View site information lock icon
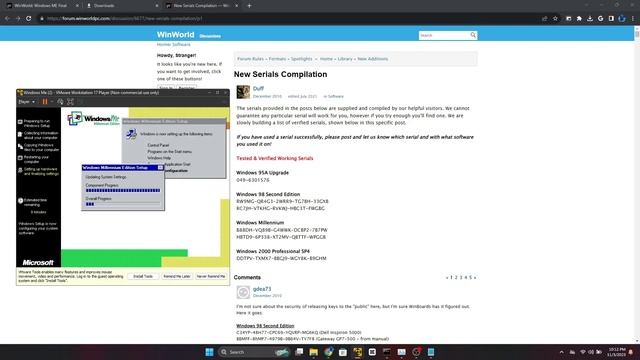The width and height of the screenshot is (640, 360). [42, 18]
